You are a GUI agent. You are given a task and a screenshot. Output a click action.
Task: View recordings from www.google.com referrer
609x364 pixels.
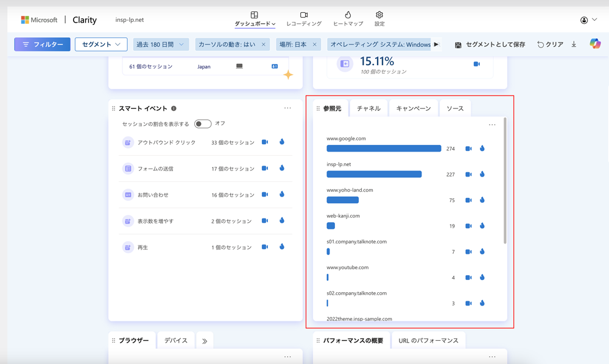(x=468, y=149)
